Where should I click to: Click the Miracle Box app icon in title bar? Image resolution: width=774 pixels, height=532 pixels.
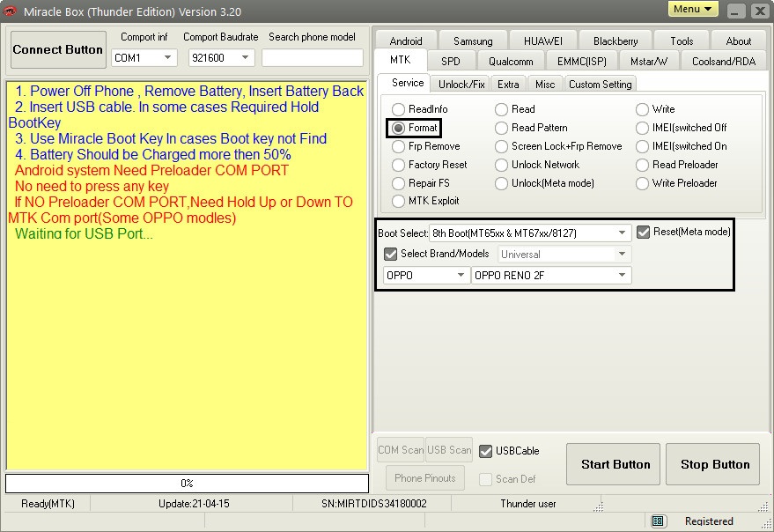click(10, 11)
